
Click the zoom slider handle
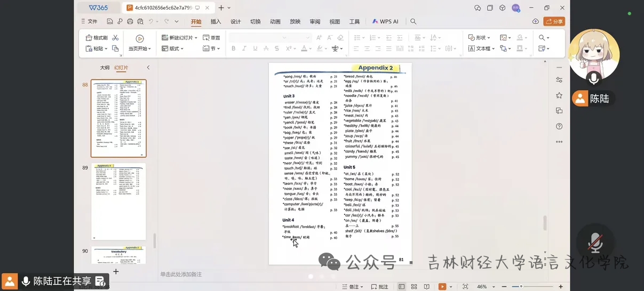pos(521,287)
